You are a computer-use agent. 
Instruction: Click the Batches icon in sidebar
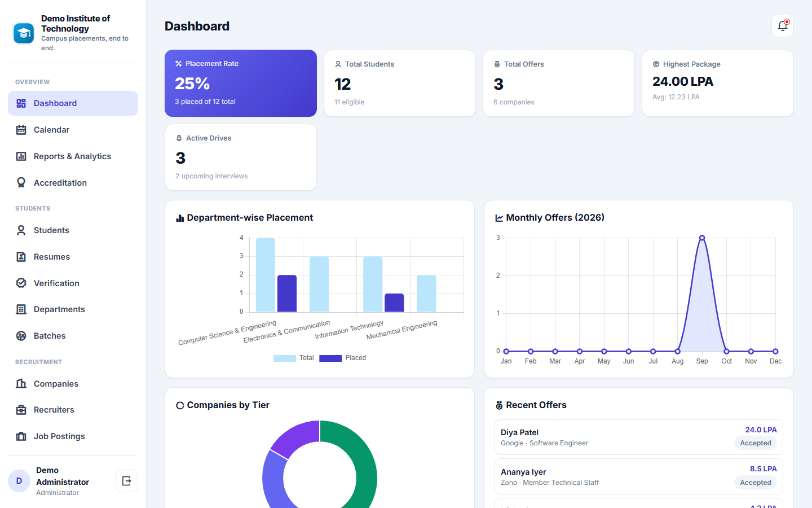tap(21, 336)
